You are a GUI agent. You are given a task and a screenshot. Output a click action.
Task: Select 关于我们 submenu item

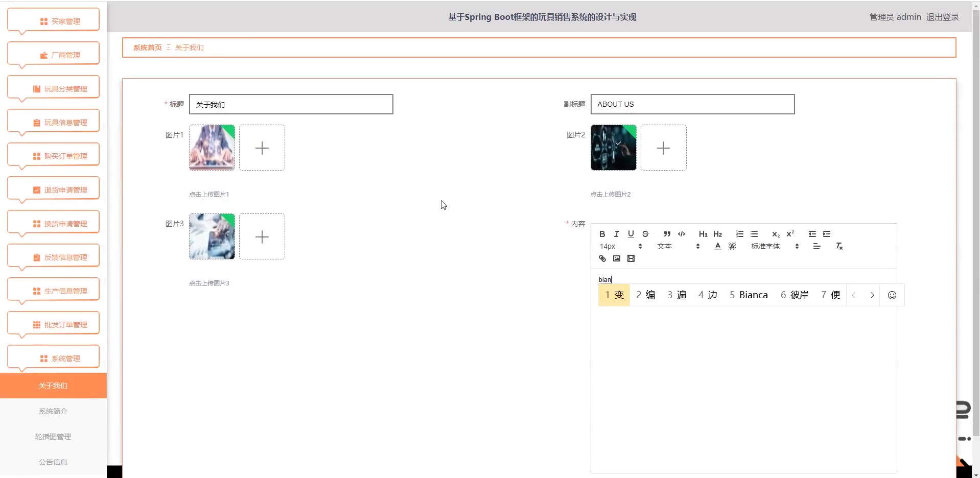click(53, 386)
